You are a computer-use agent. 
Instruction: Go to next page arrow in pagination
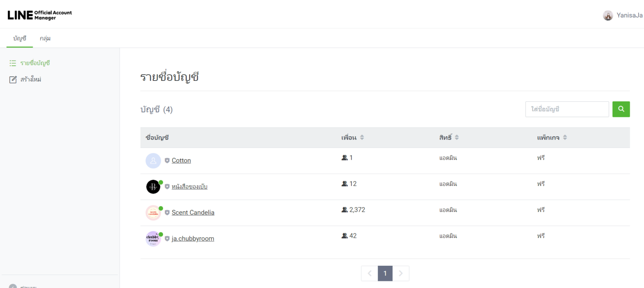coord(401,273)
